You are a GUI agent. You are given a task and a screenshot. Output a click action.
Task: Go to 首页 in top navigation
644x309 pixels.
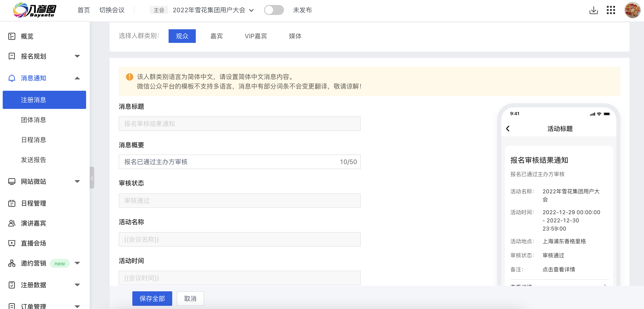(83, 10)
